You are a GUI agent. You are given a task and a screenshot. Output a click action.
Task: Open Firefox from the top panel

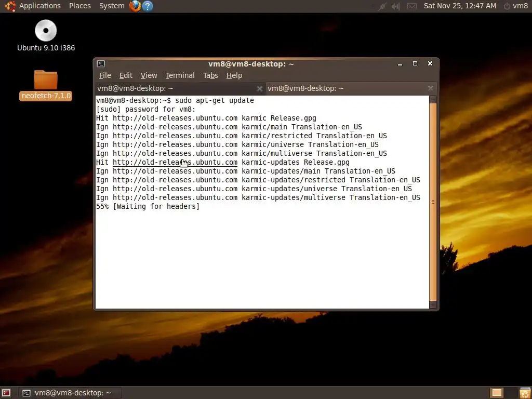tap(135, 6)
